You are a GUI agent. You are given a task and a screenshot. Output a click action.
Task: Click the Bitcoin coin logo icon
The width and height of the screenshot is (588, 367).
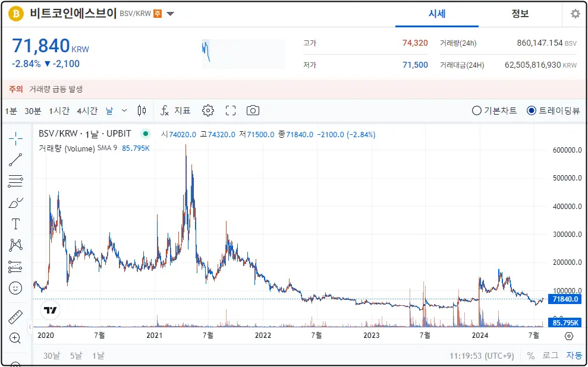click(15, 14)
